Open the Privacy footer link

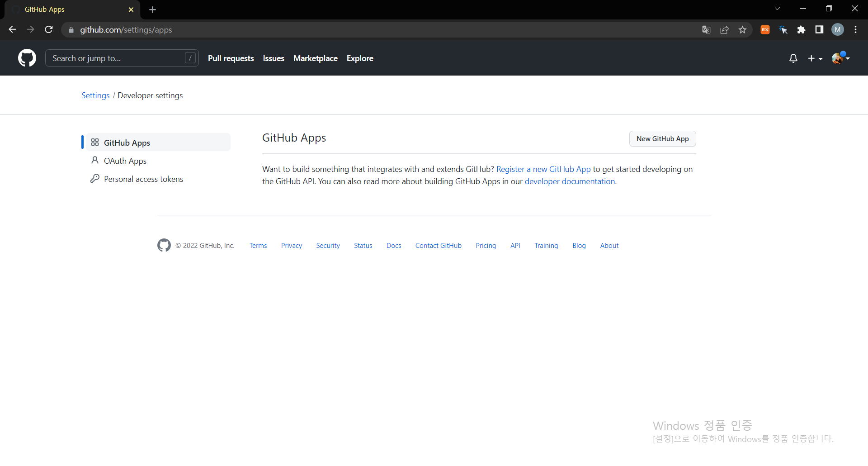292,246
